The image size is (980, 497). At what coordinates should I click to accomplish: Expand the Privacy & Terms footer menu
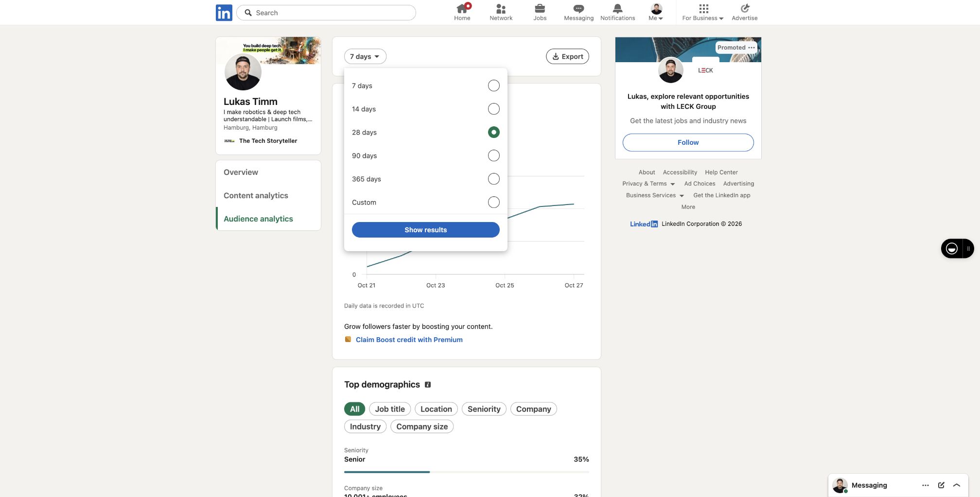(x=648, y=184)
